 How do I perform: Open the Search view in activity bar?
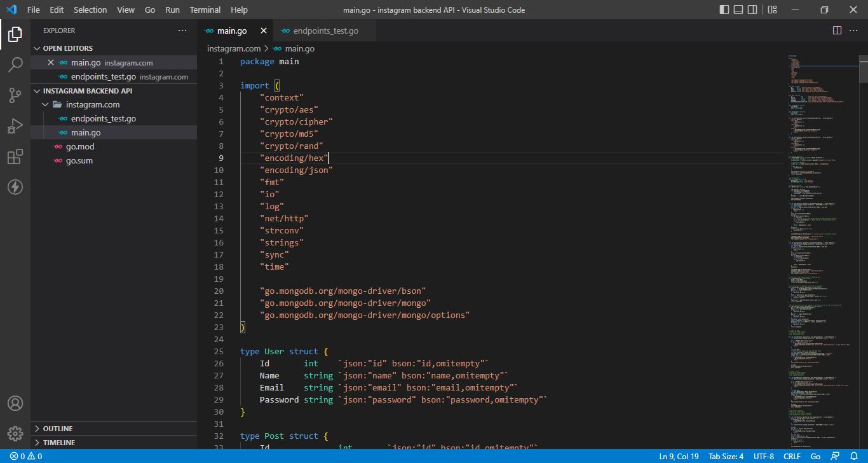[15, 65]
